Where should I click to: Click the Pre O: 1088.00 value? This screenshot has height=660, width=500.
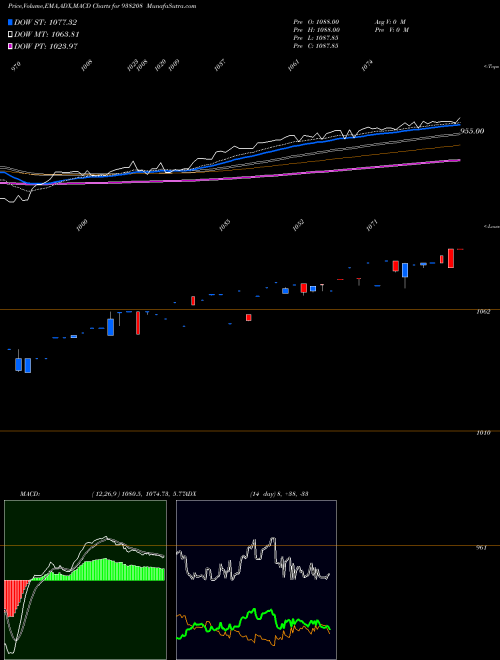316,22
